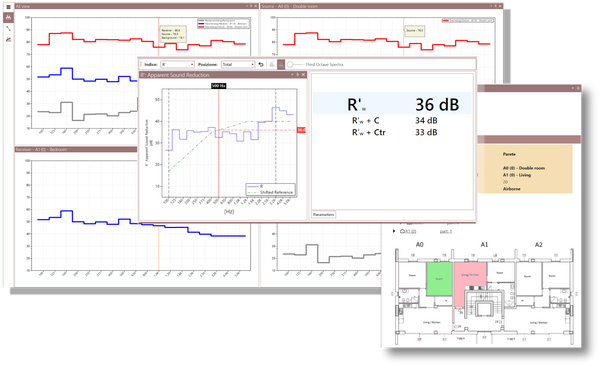Click the underlined link text beside A1 (0)

(446, 231)
